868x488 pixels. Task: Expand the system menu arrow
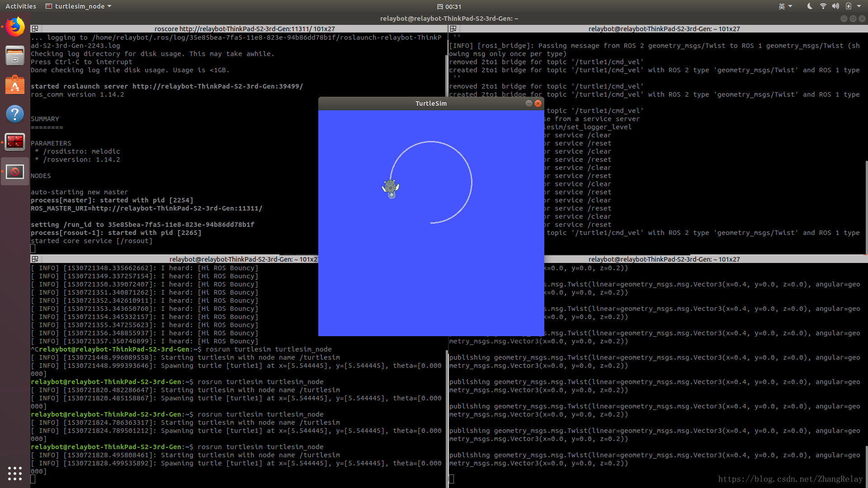859,6
